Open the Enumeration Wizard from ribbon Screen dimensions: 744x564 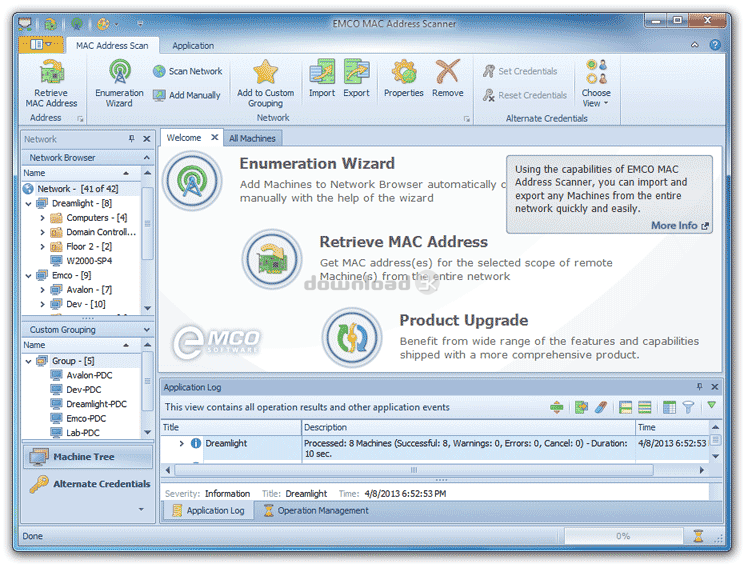pos(119,83)
